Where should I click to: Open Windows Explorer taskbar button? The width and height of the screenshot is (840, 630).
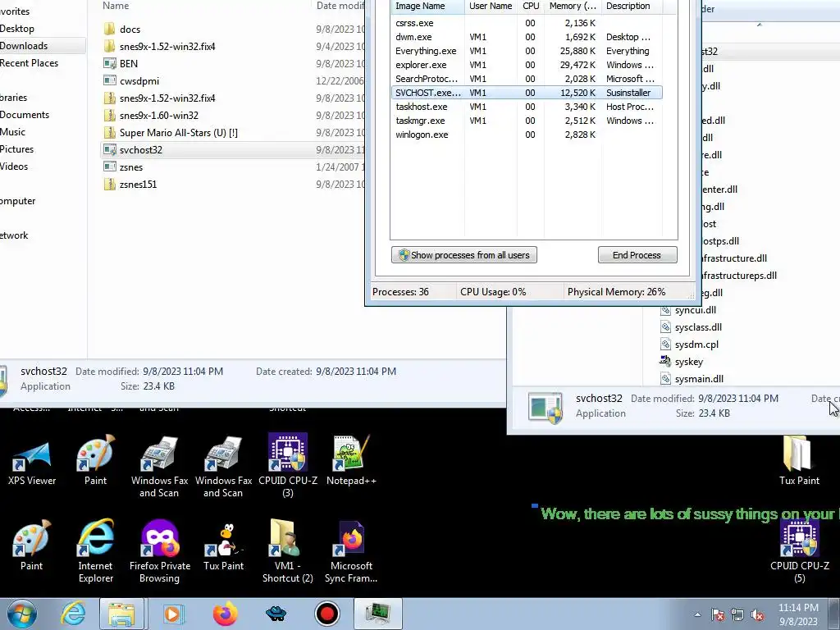pos(121,614)
